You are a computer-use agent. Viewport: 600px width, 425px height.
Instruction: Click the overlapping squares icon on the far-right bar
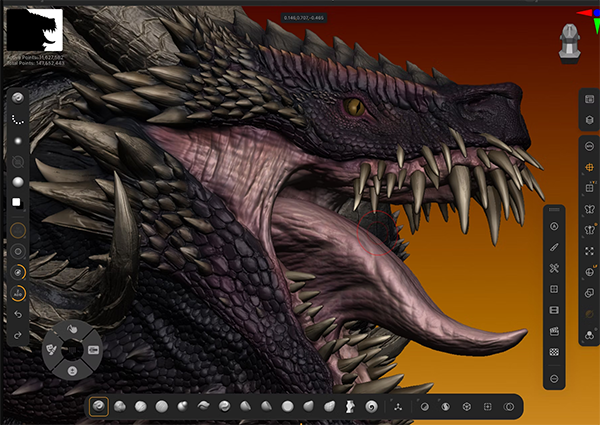[x=589, y=293]
